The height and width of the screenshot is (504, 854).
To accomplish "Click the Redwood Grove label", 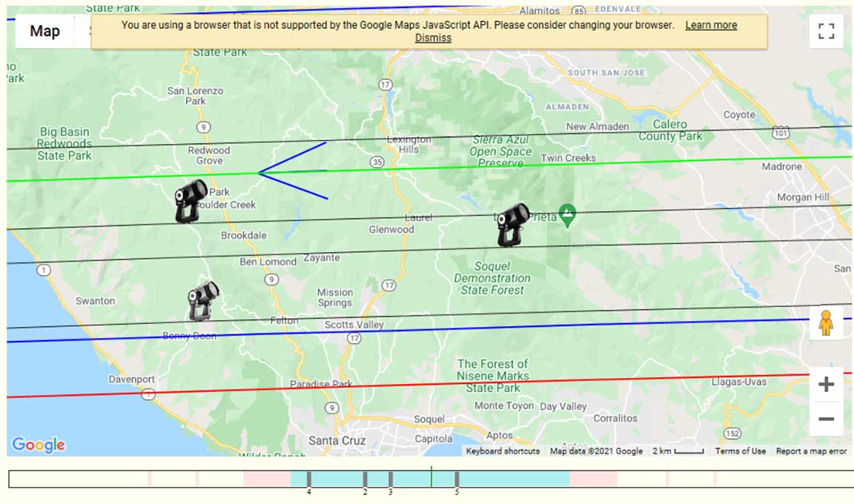I will 209,155.
